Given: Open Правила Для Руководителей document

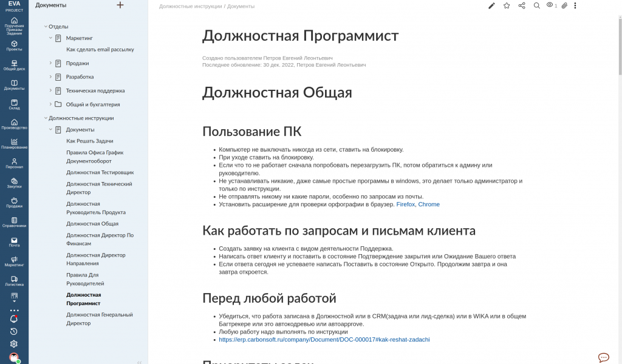Looking at the screenshot, I should coord(85,279).
